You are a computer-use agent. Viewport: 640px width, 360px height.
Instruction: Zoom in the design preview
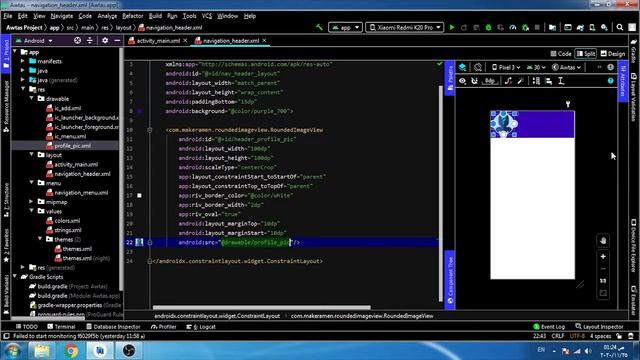pyautogui.click(x=603, y=257)
